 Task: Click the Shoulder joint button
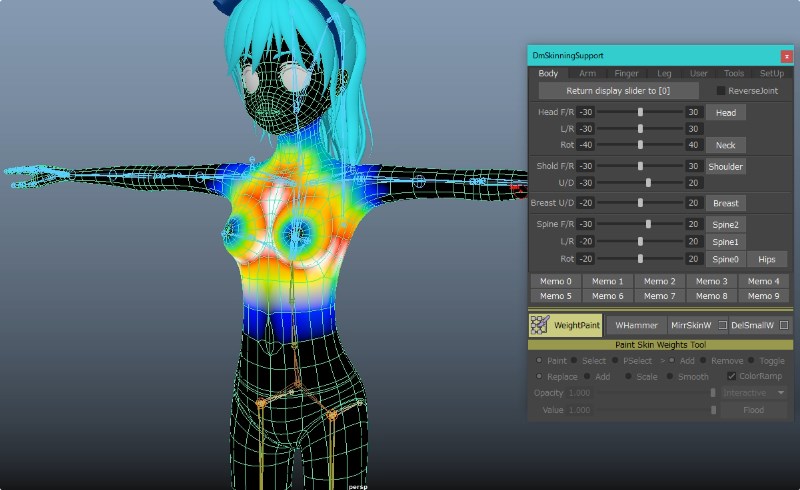726,166
